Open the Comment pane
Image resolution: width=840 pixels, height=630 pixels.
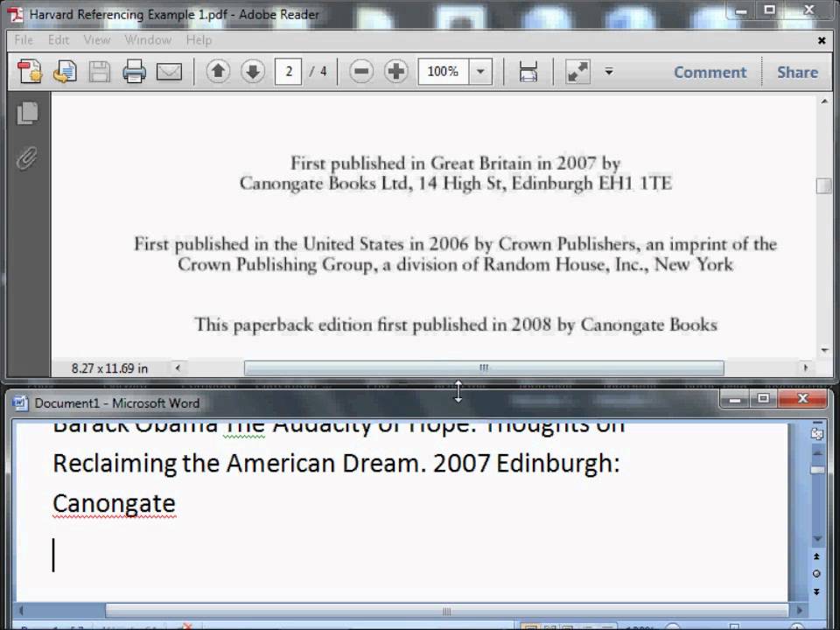click(710, 72)
